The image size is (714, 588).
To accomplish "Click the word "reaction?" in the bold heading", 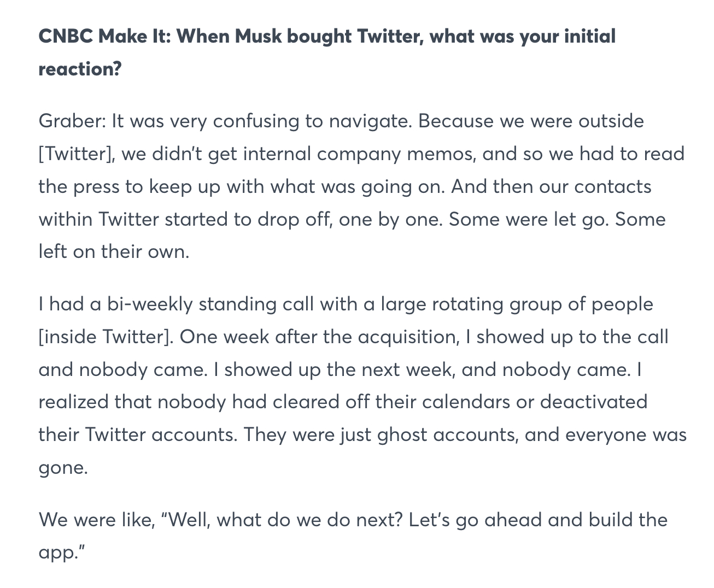I will (80, 69).
